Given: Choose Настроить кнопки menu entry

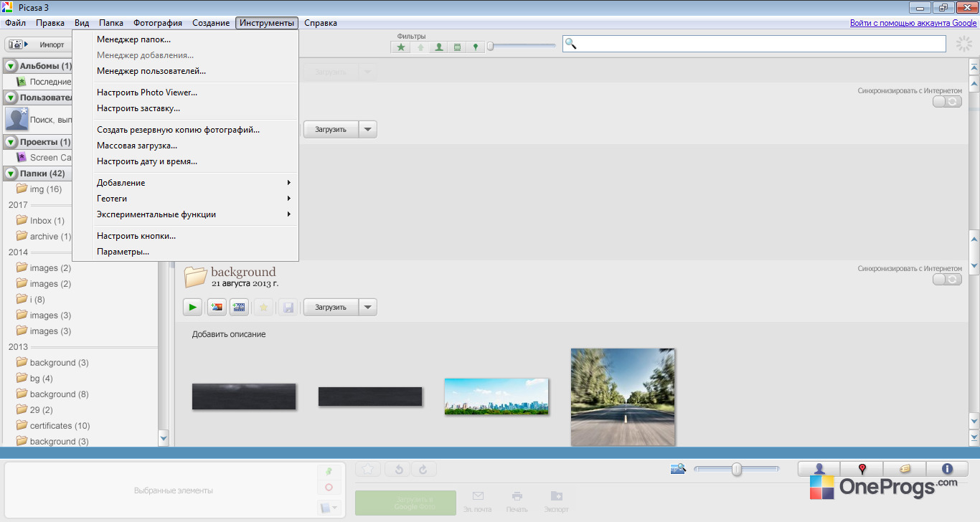Looking at the screenshot, I should pos(186,236).
